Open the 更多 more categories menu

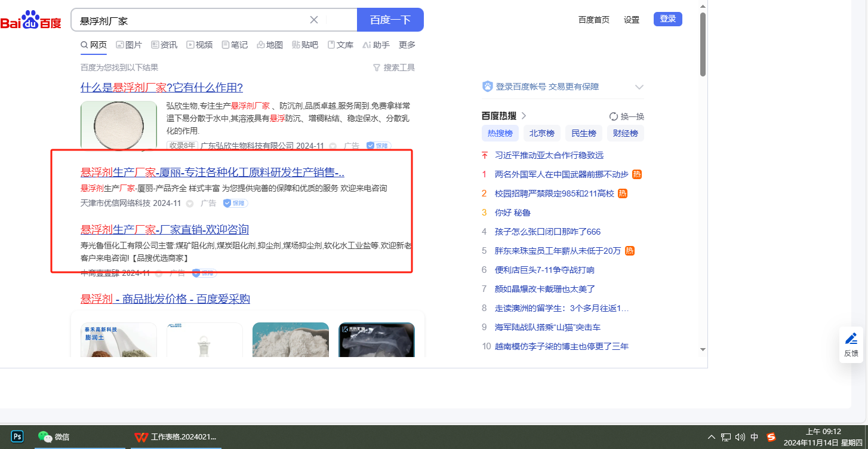tap(407, 45)
